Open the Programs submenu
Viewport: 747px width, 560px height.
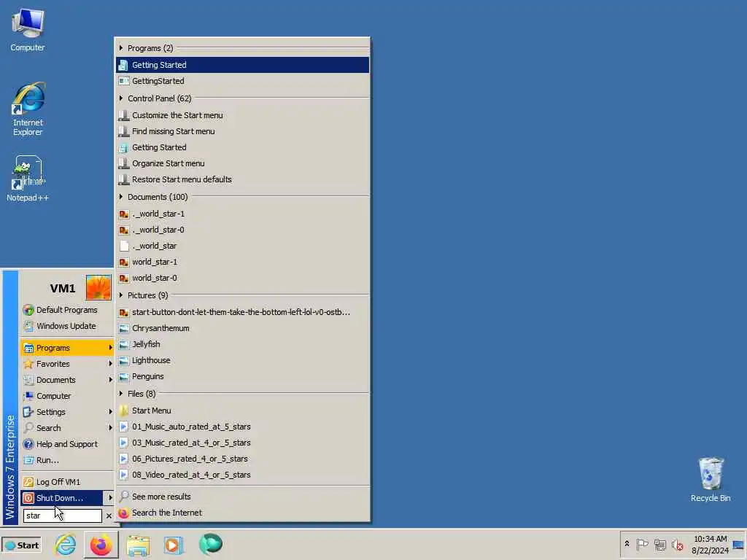66,348
